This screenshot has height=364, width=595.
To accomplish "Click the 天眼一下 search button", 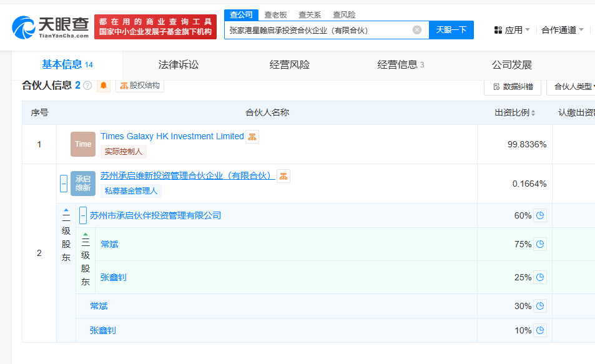I will pyautogui.click(x=451, y=30).
